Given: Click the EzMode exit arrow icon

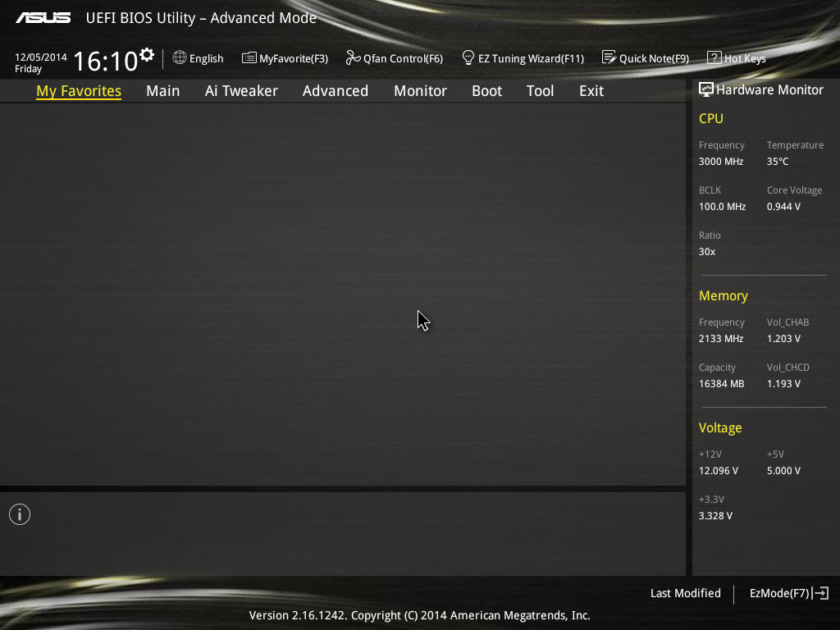Looking at the screenshot, I should tap(820, 593).
